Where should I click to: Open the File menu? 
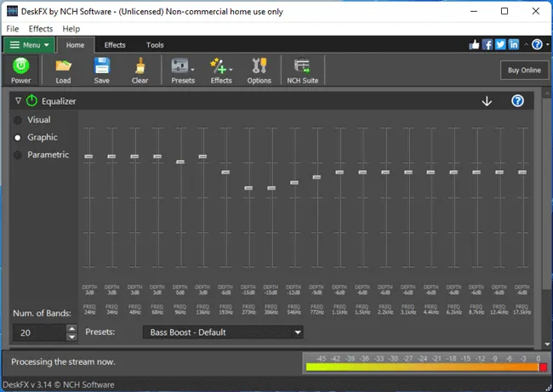[x=13, y=29]
